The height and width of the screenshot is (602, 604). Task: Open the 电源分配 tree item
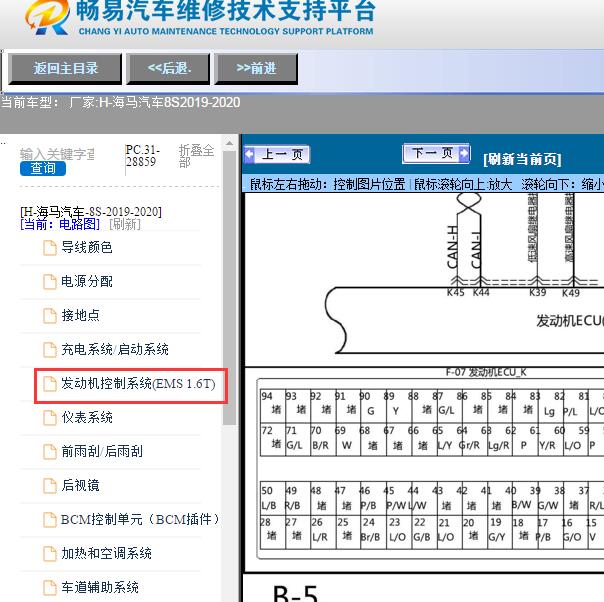[87, 281]
